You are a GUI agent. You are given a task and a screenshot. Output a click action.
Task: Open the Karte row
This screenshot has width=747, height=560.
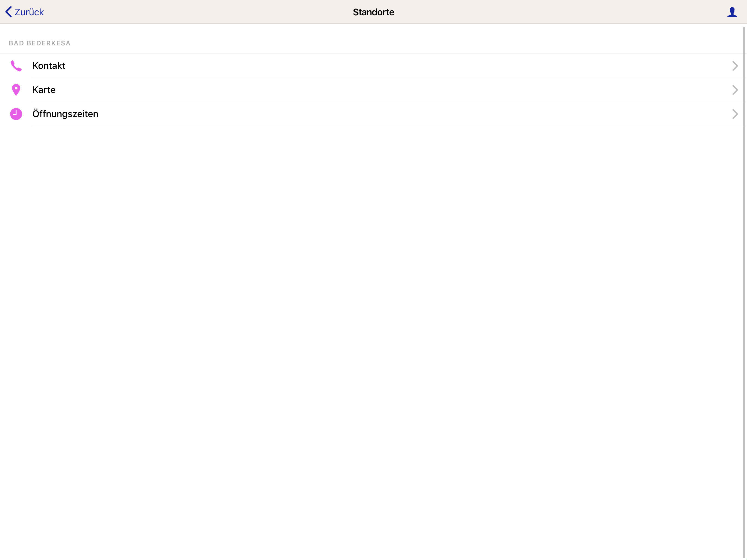tap(373, 90)
